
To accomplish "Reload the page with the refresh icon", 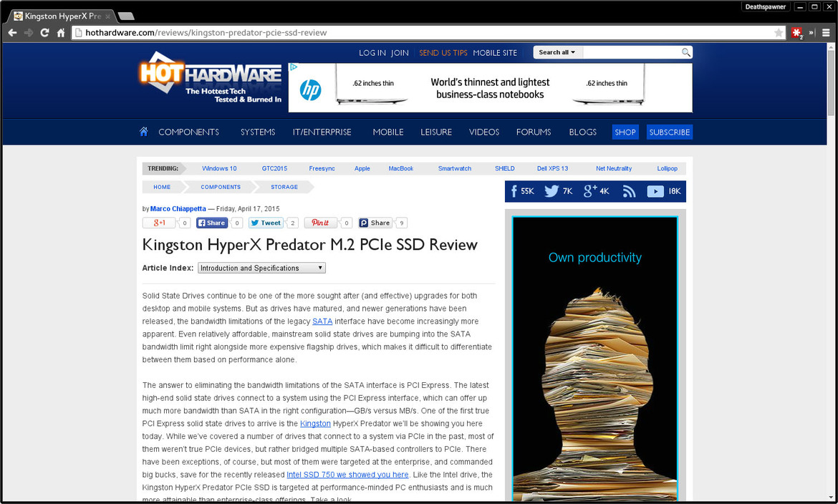I will click(45, 33).
